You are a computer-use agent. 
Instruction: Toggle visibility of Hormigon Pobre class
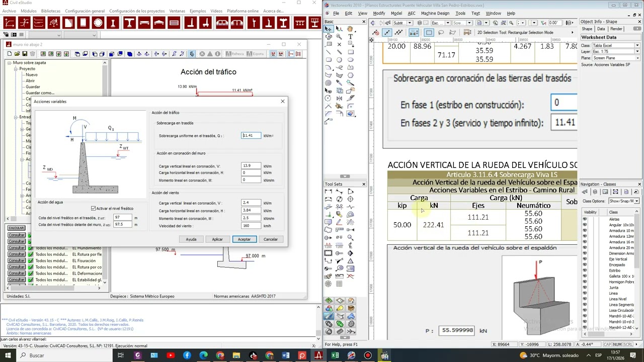coord(585,282)
